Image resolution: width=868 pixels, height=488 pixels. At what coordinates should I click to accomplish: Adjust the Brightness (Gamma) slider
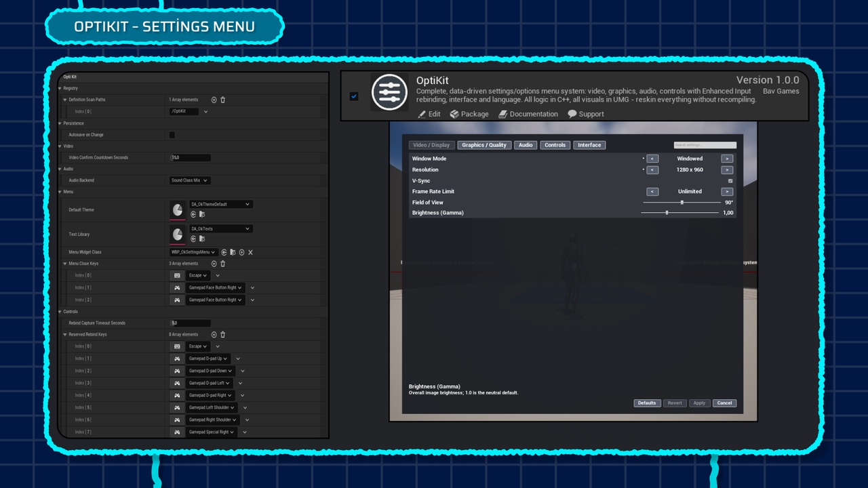[x=680, y=213]
